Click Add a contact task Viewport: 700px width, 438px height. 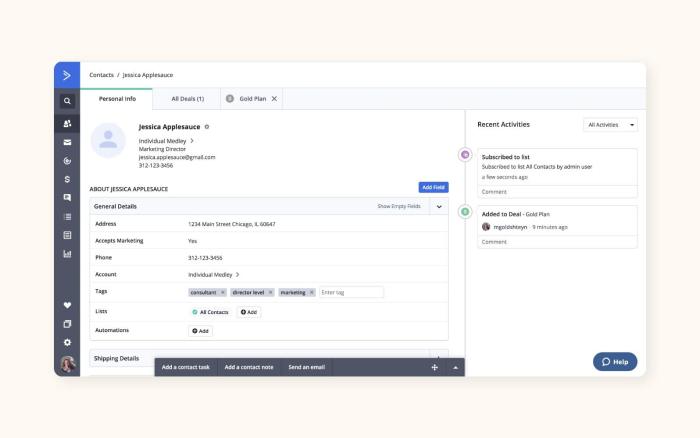pos(186,367)
